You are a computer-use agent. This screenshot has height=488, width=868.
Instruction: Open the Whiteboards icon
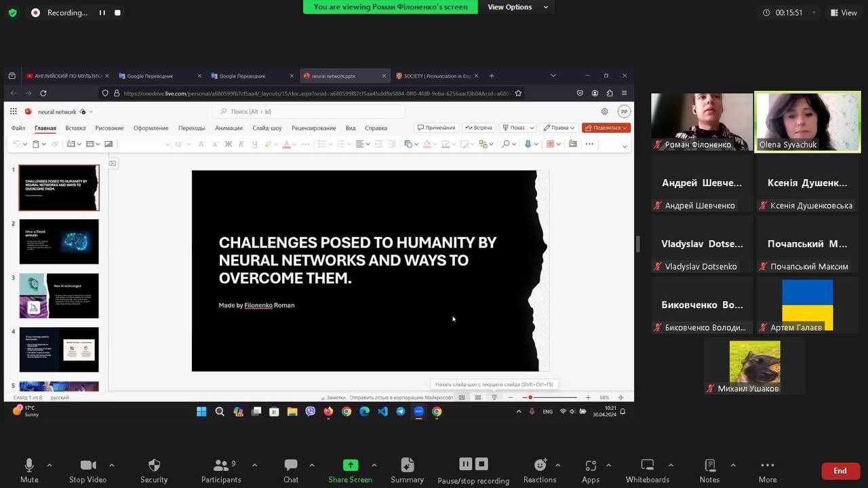[647, 465]
